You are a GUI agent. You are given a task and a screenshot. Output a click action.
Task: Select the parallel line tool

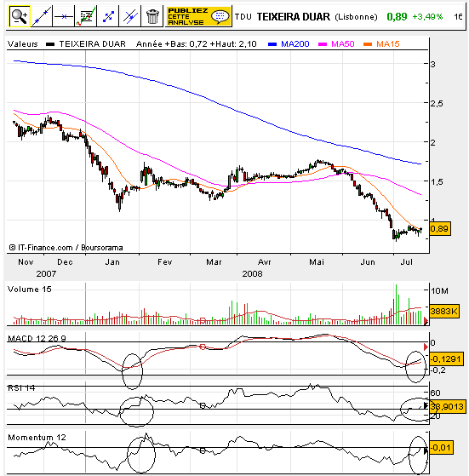coord(130,16)
